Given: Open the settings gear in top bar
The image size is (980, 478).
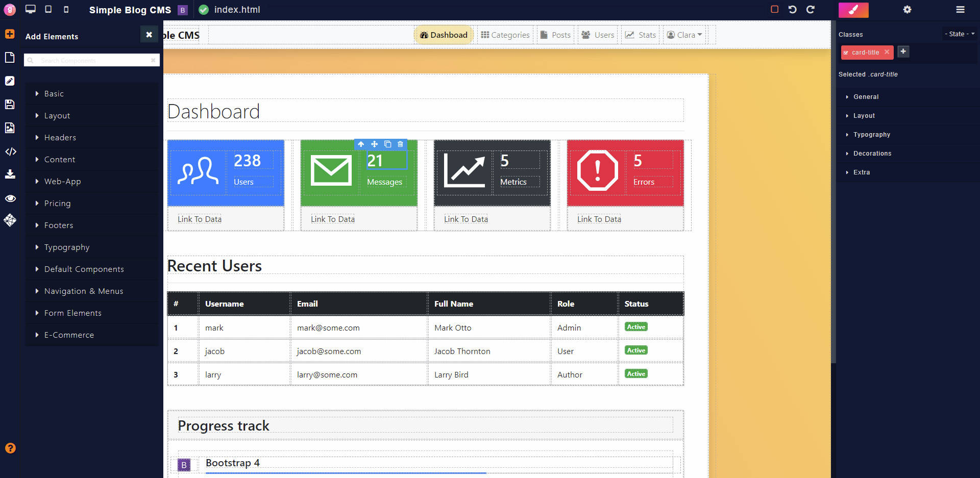Looking at the screenshot, I should pyautogui.click(x=908, y=10).
